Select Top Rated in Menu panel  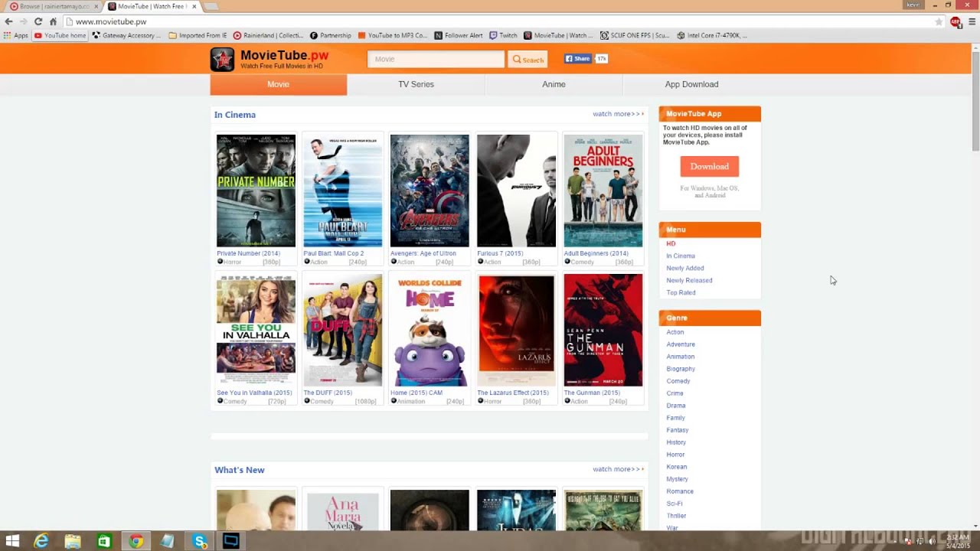[x=681, y=292]
